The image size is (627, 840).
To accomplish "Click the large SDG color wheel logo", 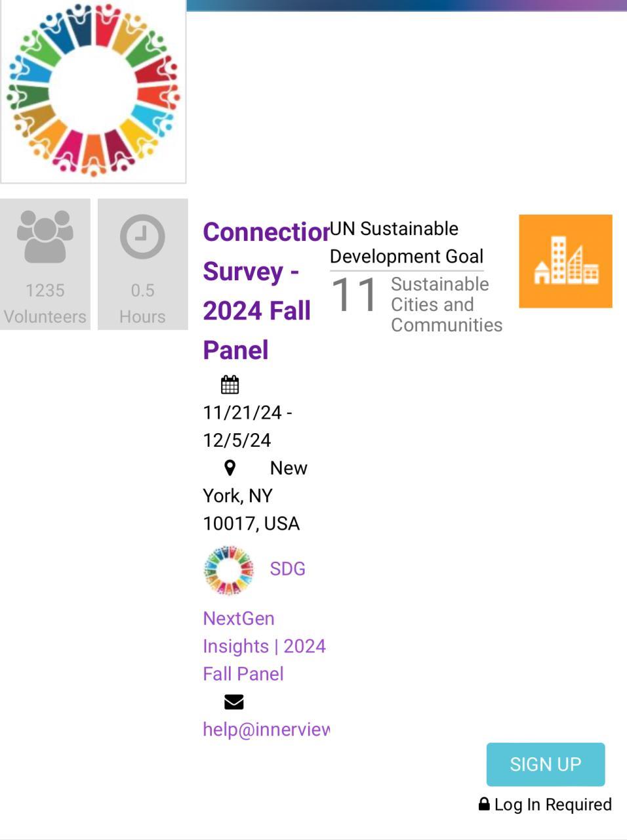I will (x=93, y=91).
